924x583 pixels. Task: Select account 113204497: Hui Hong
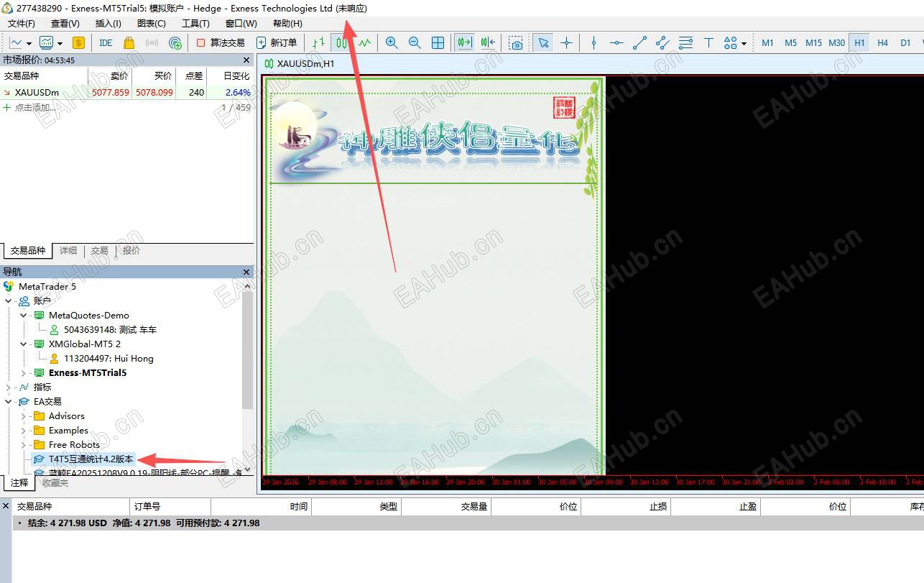pos(108,358)
